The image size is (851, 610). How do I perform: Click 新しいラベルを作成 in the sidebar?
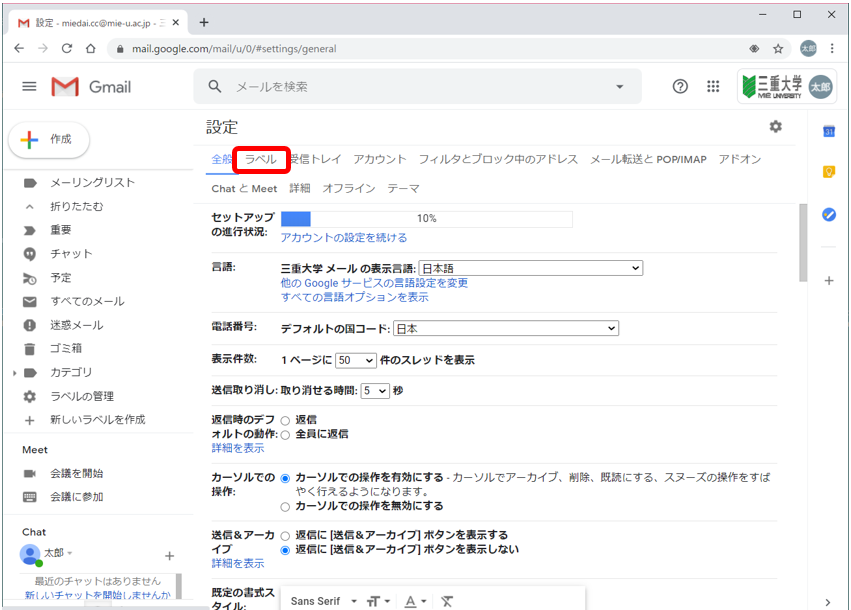click(98, 420)
